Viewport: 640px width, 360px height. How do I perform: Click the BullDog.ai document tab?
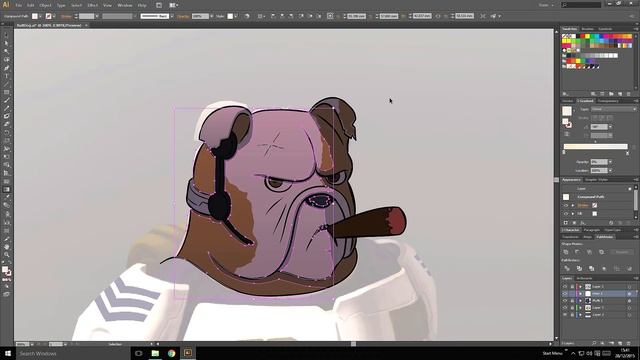coord(49,25)
